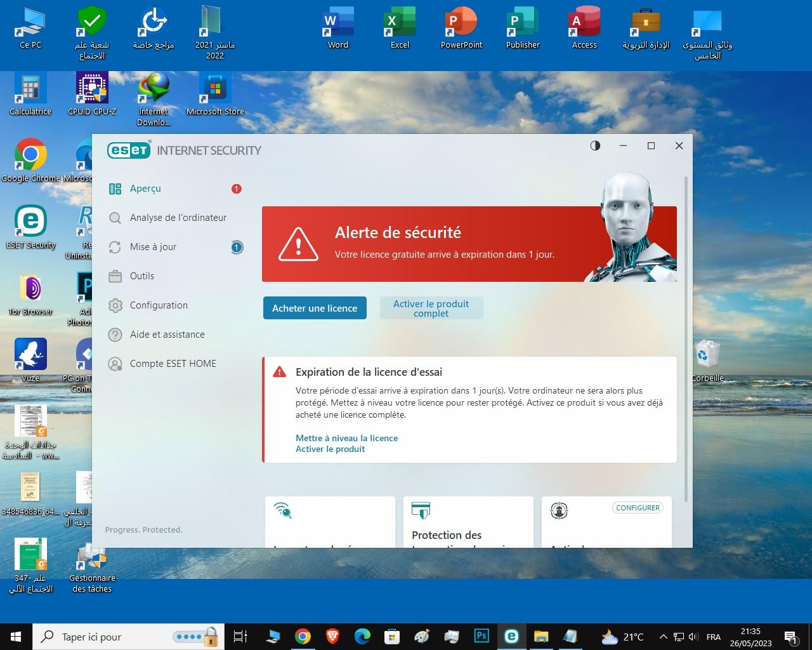Click the Acheter une licence button

315,308
